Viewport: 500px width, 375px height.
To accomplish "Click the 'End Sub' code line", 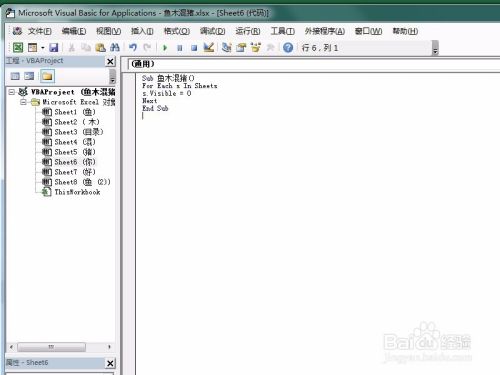I will click(155, 108).
